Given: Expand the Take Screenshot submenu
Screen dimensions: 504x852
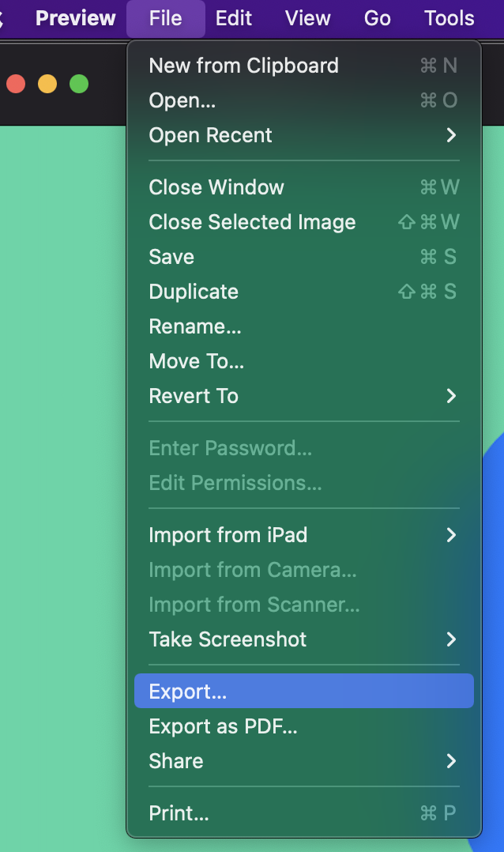Looking at the screenshot, I should pyautogui.click(x=304, y=639).
